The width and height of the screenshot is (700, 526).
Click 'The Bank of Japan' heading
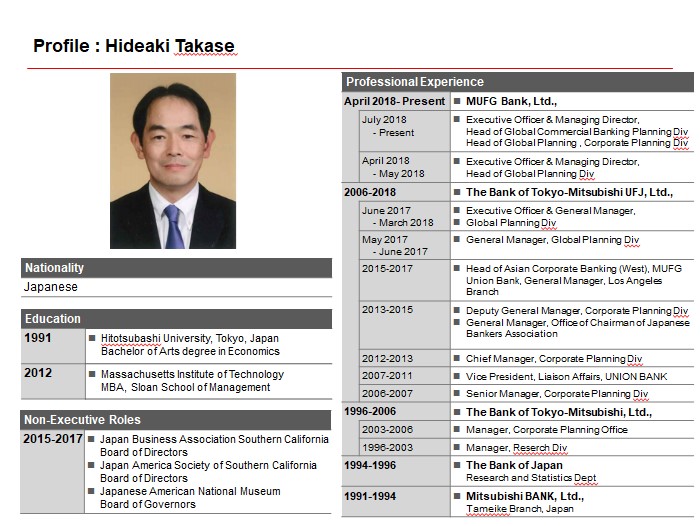click(514, 465)
